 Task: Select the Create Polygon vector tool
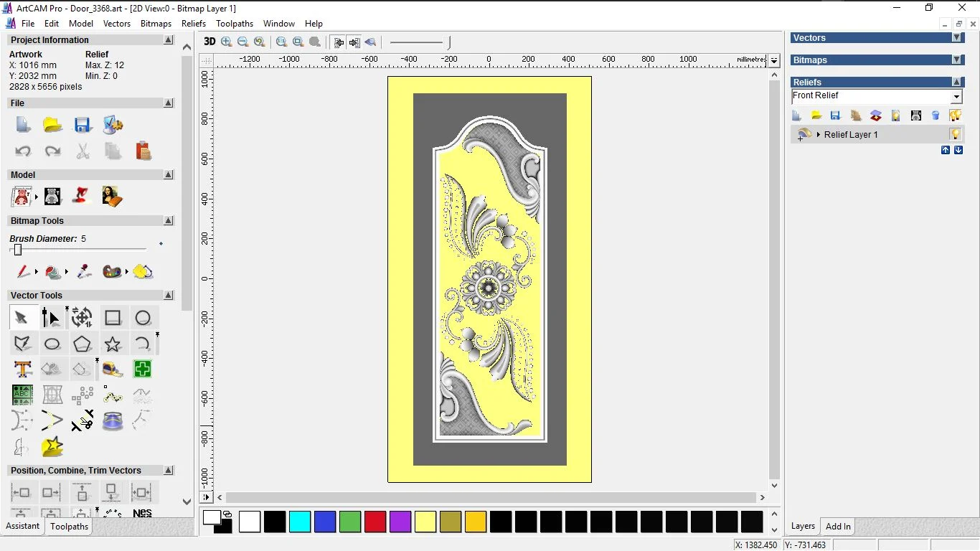pyautogui.click(x=83, y=344)
